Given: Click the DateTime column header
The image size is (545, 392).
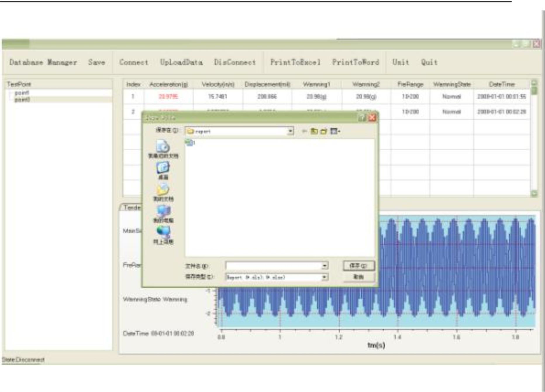Looking at the screenshot, I should pyautogui.click(x=502, y=84).
